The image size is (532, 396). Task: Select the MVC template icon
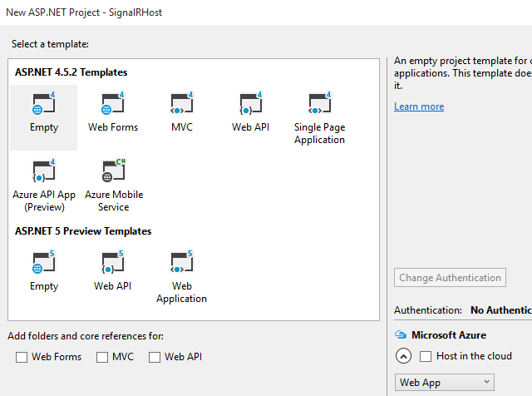(182, 103)
